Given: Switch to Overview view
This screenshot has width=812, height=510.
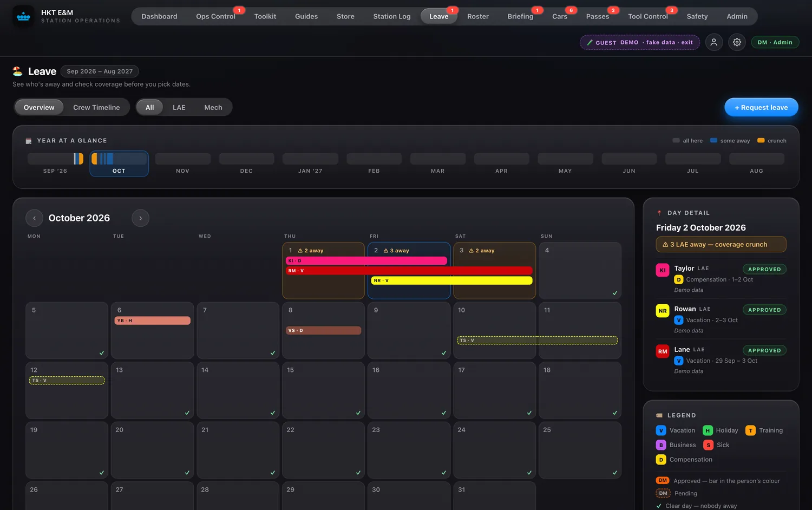Looking at the screenshot, I should 39,107.
